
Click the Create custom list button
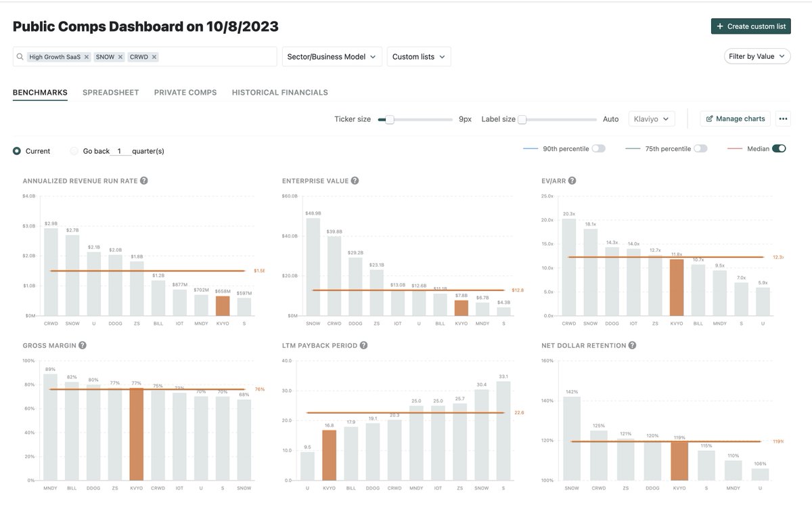(751, 25)
